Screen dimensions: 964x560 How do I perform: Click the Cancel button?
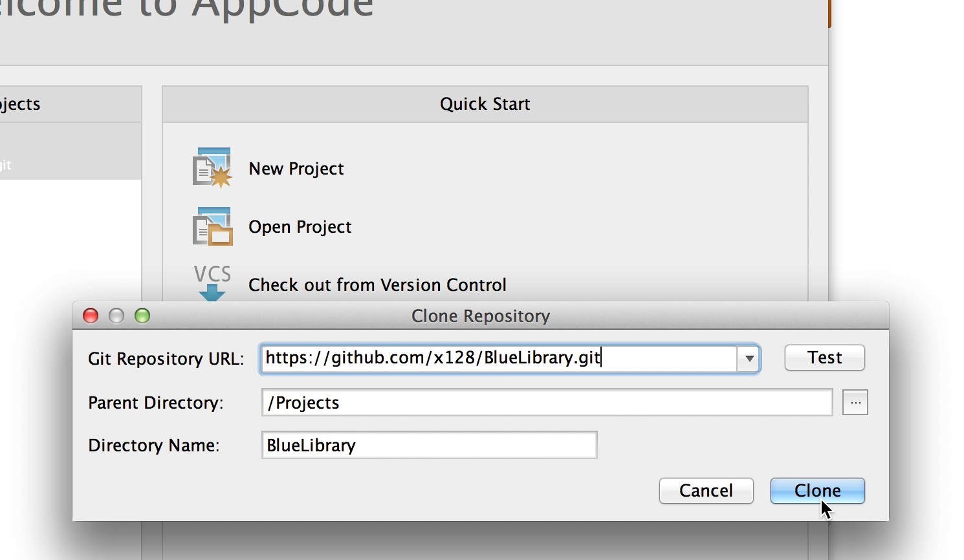[x=707, y=491]
